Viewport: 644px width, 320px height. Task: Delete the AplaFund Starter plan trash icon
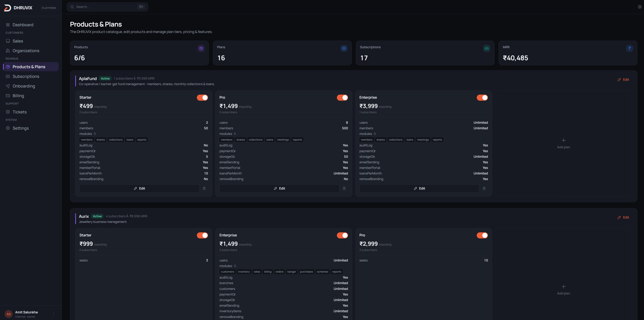(204, 188)
